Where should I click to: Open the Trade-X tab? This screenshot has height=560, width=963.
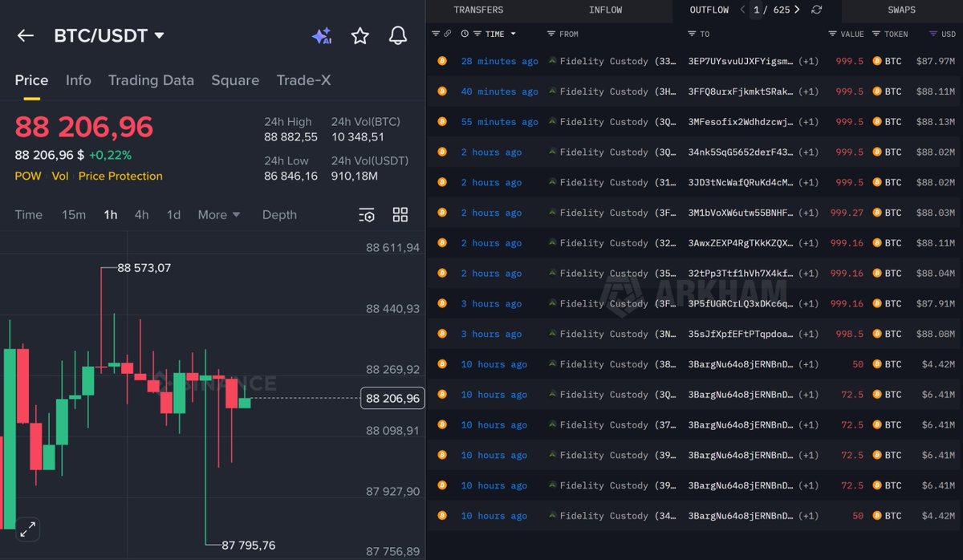(x=303, y=80)
